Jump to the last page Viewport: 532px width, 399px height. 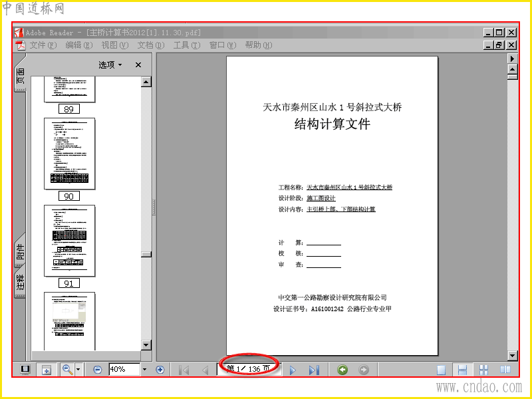pos(314,370)
